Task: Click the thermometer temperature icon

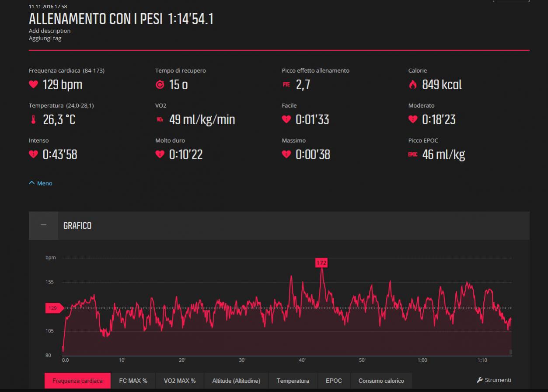Action: click(33, 120)
